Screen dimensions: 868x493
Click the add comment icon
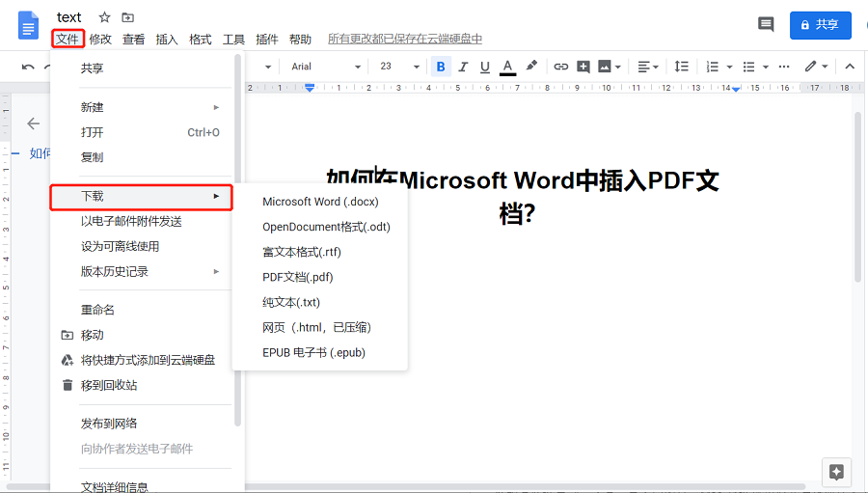(x=583, y=67)
